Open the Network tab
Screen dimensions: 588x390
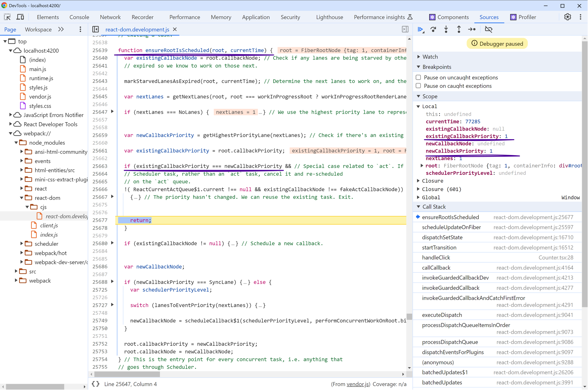click(x=110, y=17)
